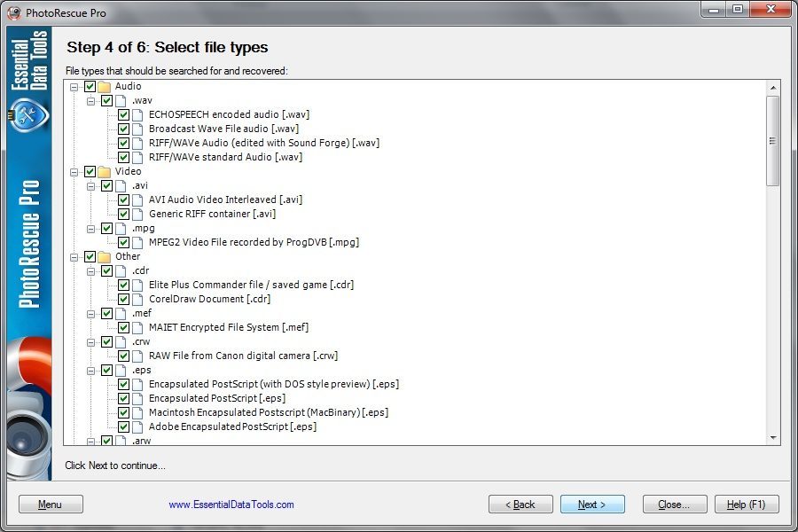Collapse the Video tree node
The image size is (798, 532).
pyautogui.click(x=74, y=172)
